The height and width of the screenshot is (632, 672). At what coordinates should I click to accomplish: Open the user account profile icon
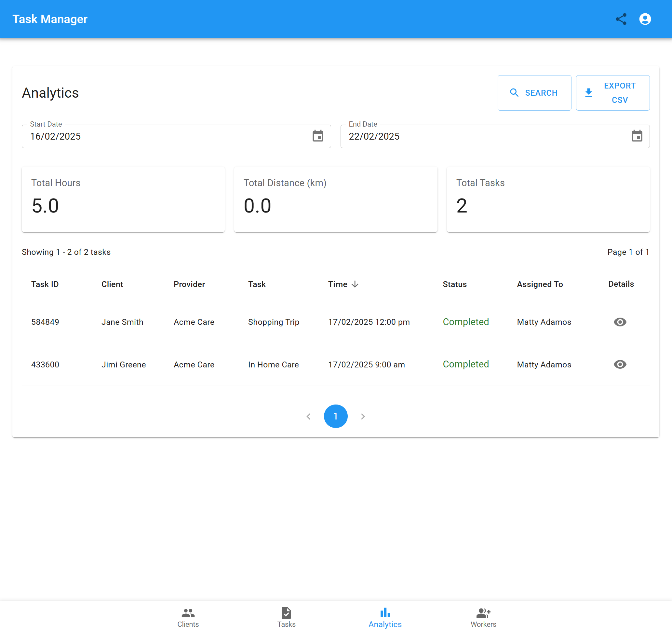[x=645, y=19]
